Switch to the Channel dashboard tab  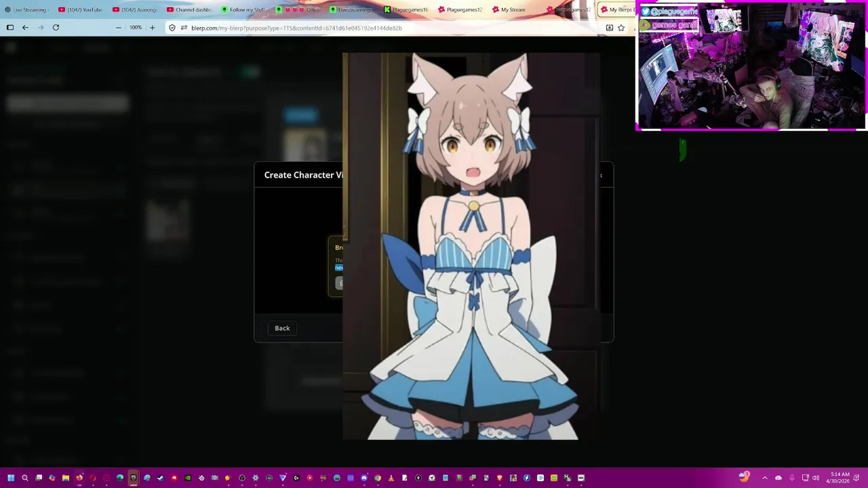coord(189,9)
